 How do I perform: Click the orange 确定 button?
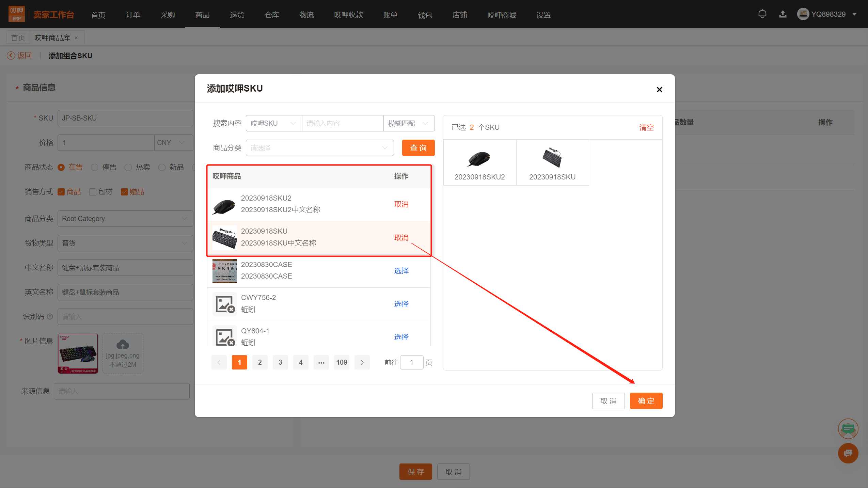point(646,401)
